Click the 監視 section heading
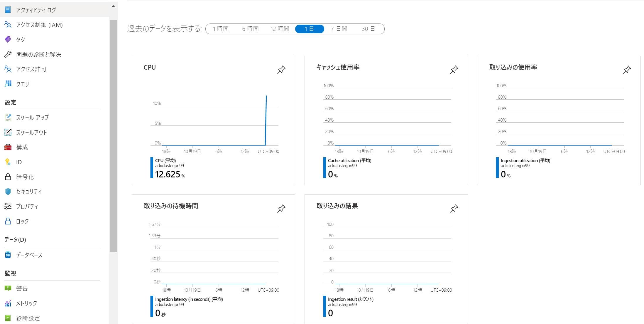The height and width of the screenshot is (324, 644). (10, 273)
